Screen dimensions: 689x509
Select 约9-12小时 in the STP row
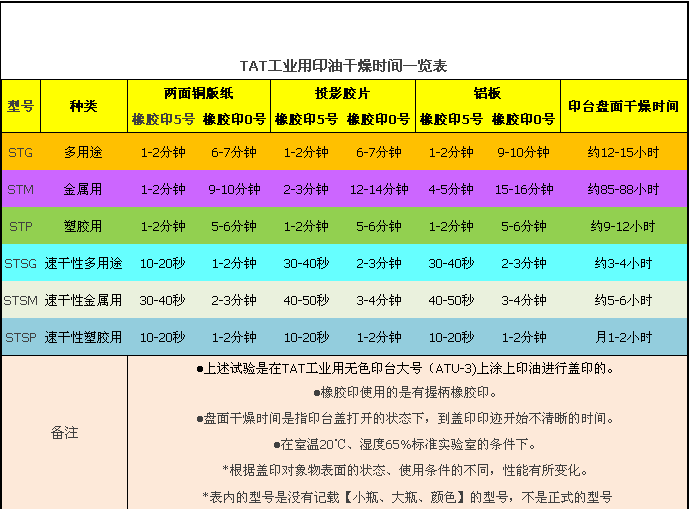pos(624,226)
